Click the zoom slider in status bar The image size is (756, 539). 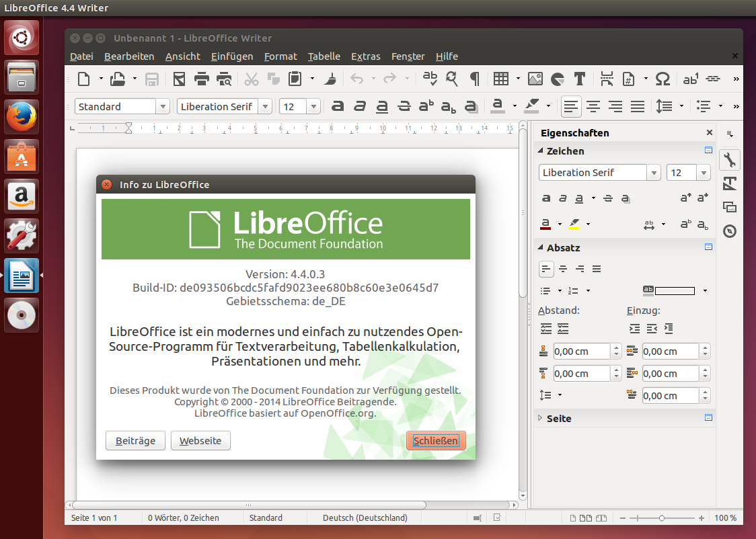(x=662, y=518)
